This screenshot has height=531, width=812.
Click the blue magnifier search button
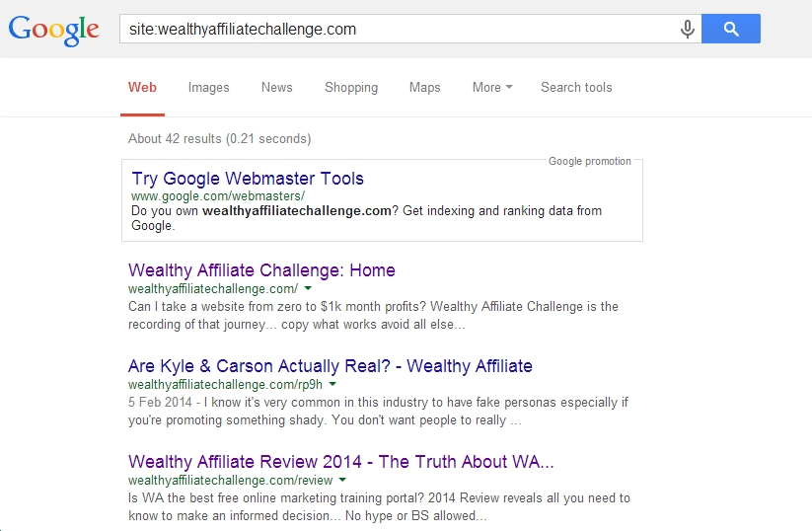(731, 29)
